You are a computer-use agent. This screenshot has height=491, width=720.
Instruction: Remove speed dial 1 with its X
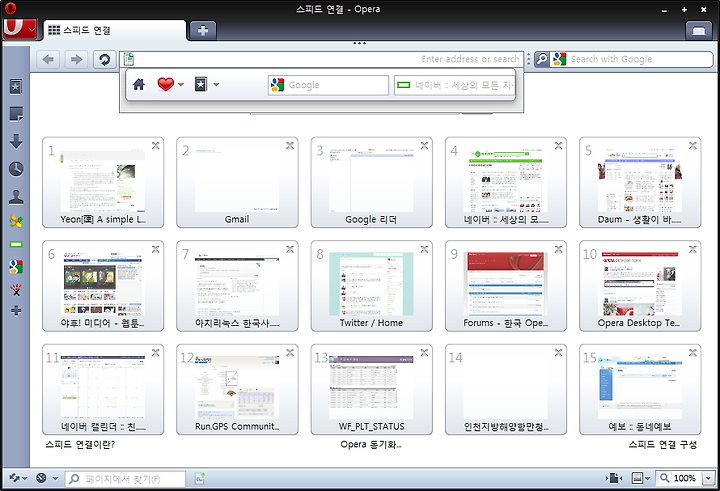[x=156, y=146]
